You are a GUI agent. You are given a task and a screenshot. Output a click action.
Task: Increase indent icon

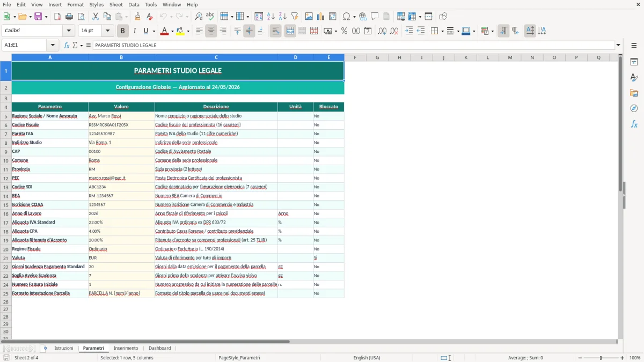pos(409,31)
